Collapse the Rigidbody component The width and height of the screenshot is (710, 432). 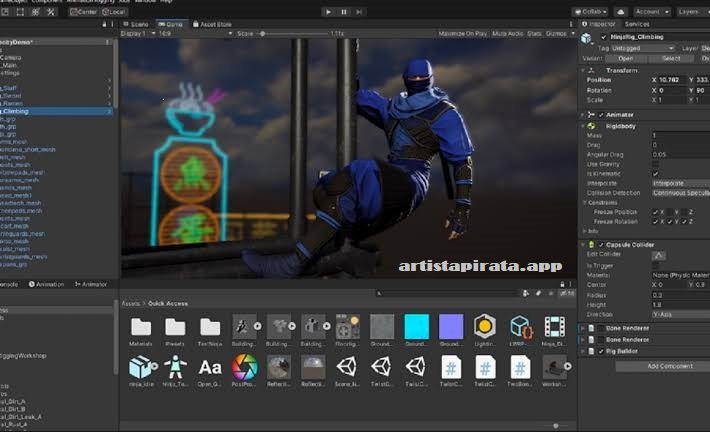click(583, 126)
